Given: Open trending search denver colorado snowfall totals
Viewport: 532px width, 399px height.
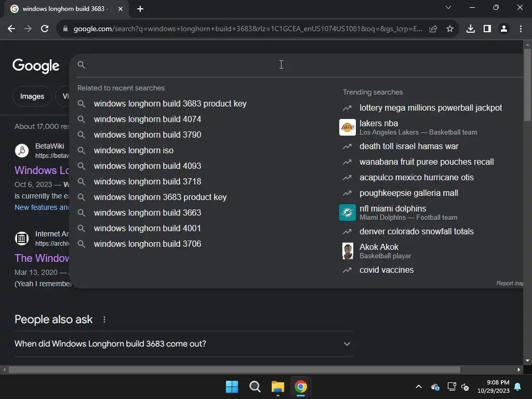Looking at the screenshot, I should coord(416,232).
